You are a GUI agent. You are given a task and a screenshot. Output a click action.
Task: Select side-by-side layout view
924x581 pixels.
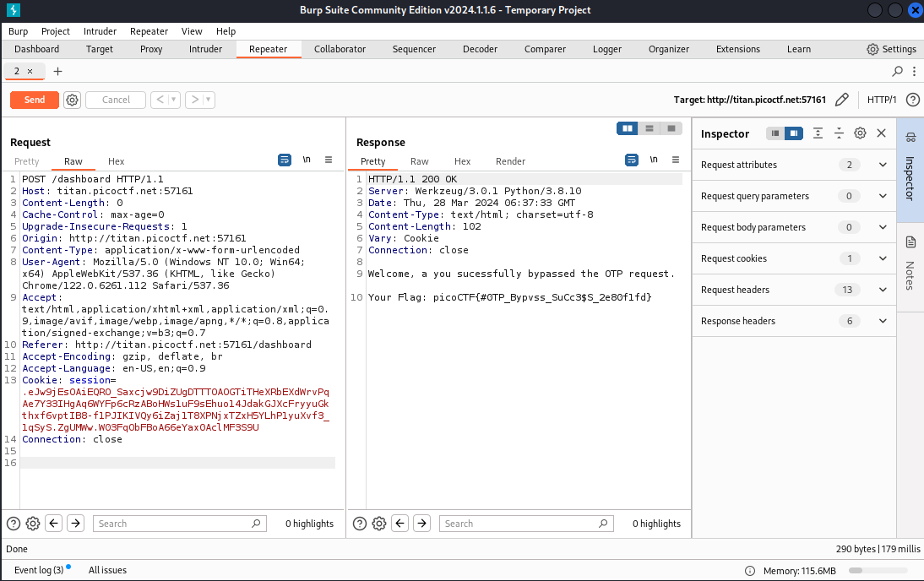627,128
